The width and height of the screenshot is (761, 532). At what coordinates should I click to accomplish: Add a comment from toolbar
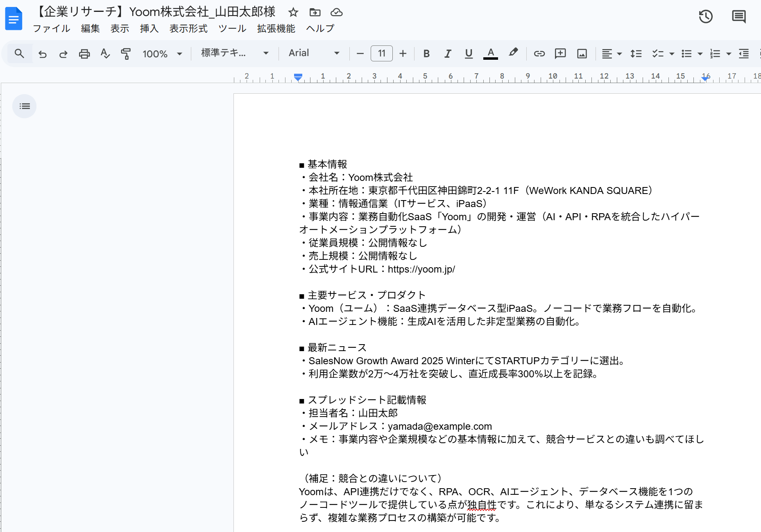coord(560,54)
